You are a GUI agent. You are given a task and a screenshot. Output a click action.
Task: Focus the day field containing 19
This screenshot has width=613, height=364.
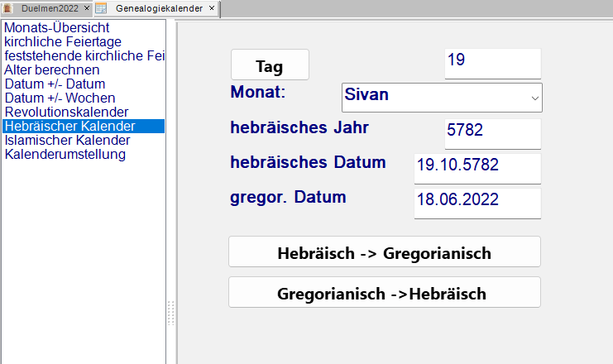[492, 64]
